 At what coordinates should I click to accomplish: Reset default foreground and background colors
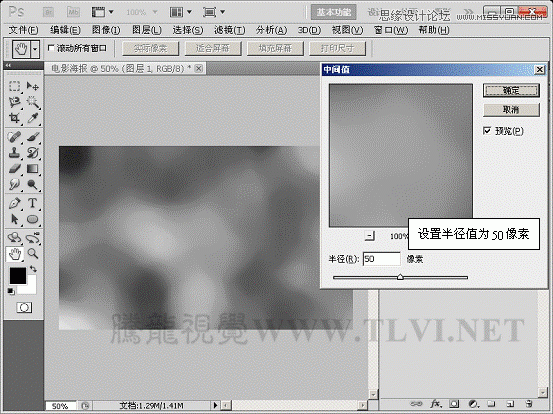tap(11, 291)
